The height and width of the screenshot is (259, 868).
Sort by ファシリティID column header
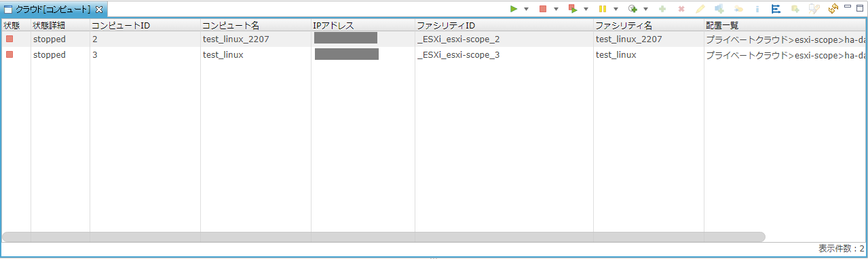pyautogui.click(x=504, y=25)
